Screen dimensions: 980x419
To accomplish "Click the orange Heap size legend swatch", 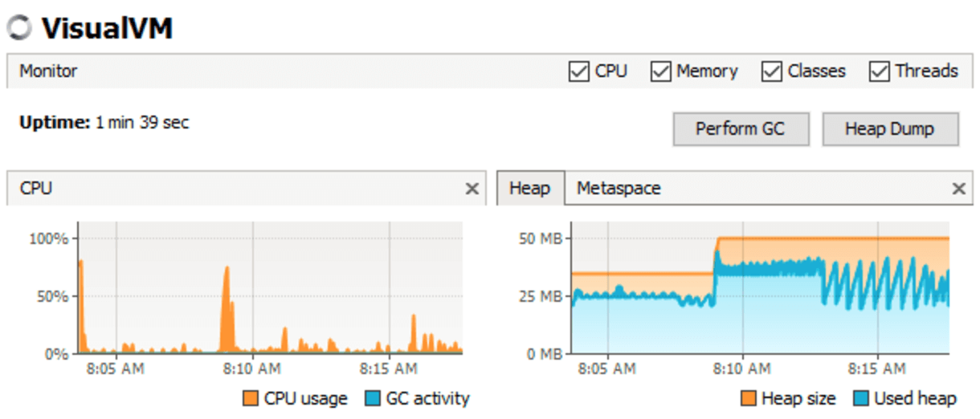I will pyautogui.click(x=748, y=398).
